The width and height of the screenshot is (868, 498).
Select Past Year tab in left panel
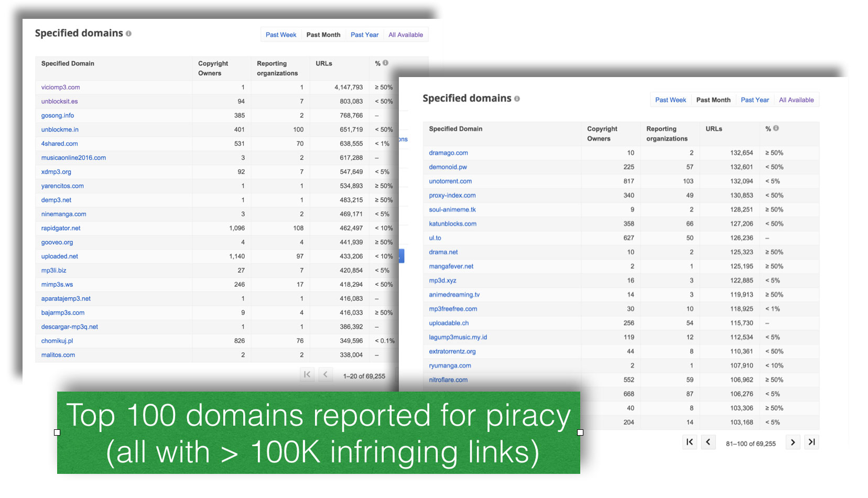[x=365, y=35]
